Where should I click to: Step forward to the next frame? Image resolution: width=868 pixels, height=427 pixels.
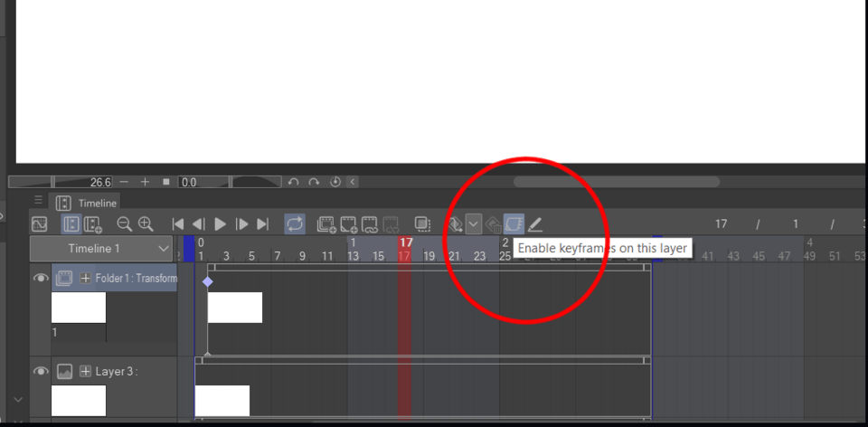pos(242,224)
